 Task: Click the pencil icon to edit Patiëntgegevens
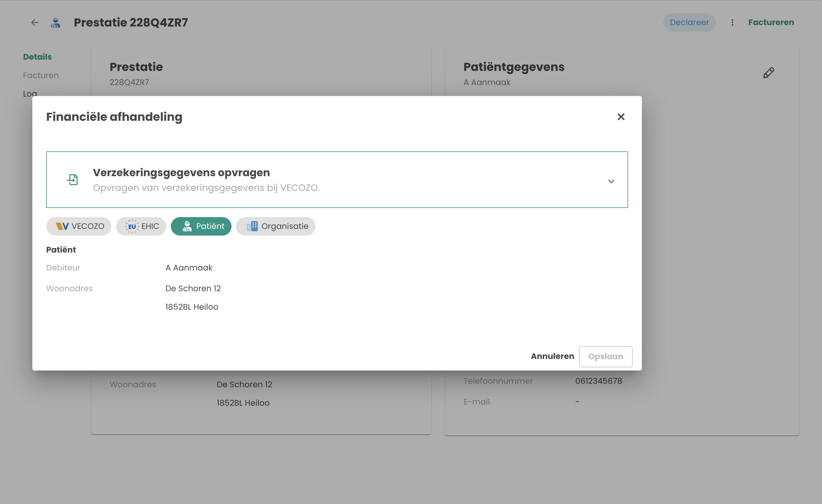coord(768,73)
